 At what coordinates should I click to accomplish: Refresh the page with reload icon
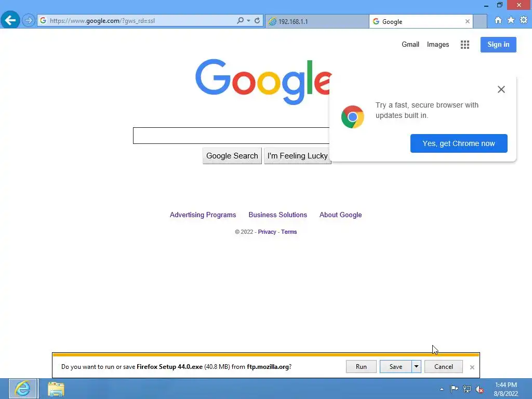point(257,21)
